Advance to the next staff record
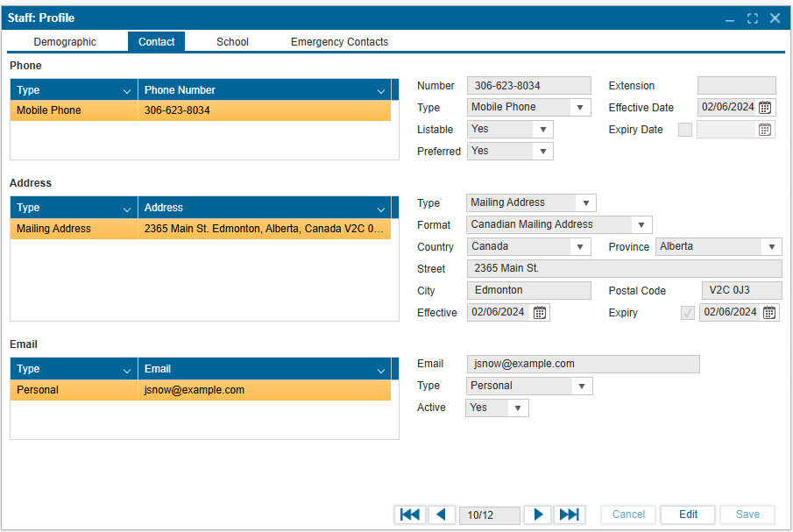 538,514
